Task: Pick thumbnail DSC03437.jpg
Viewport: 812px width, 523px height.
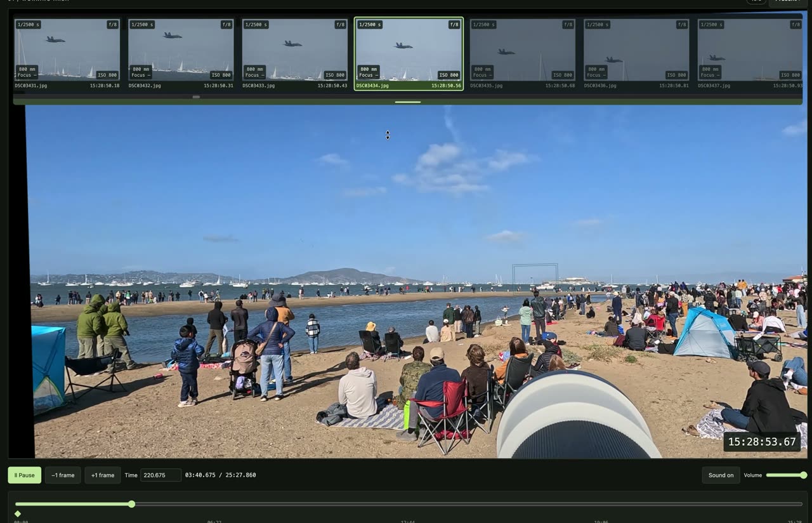Action: pos(750,54)
